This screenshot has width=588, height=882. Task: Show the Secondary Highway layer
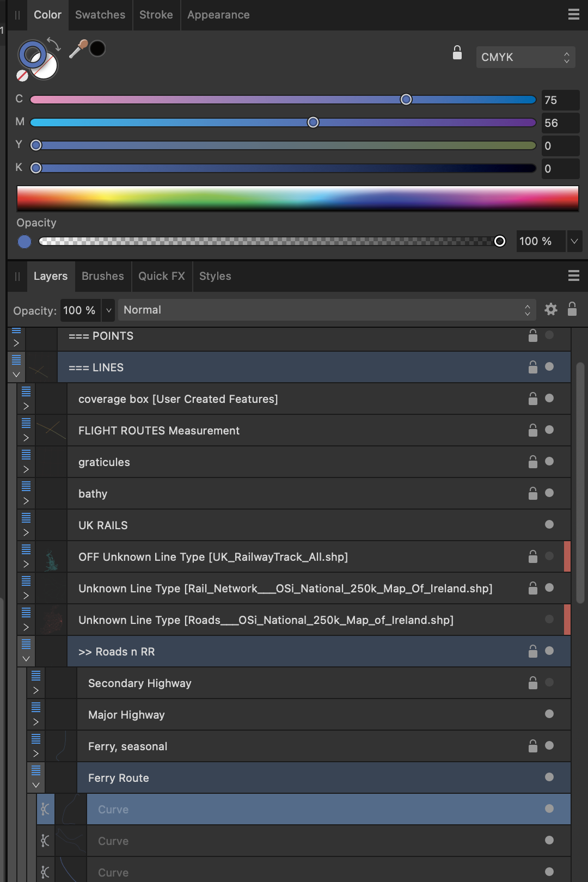tap(549, 683)
